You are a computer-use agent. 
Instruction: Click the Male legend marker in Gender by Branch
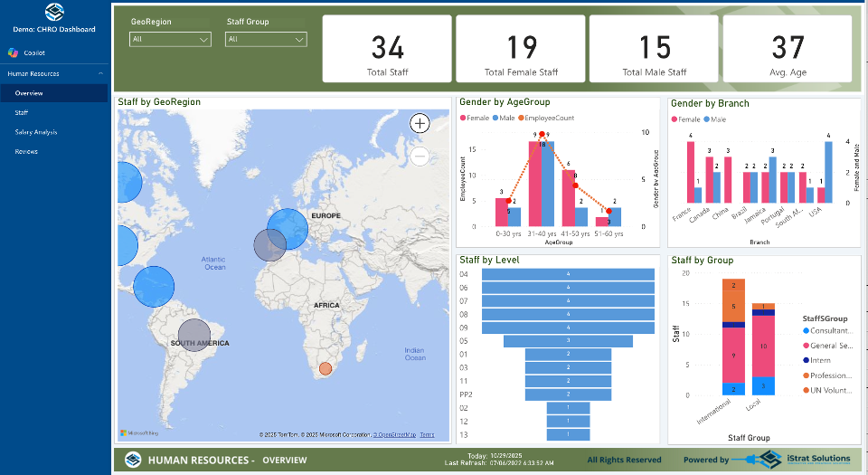click(707, 119)
